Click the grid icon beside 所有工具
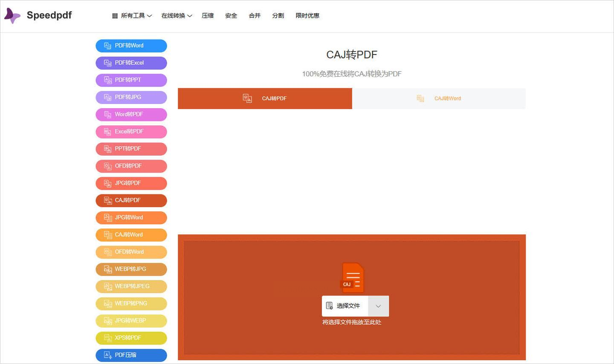614x364 pixels. pyautogui.click(x=115, y=16)
